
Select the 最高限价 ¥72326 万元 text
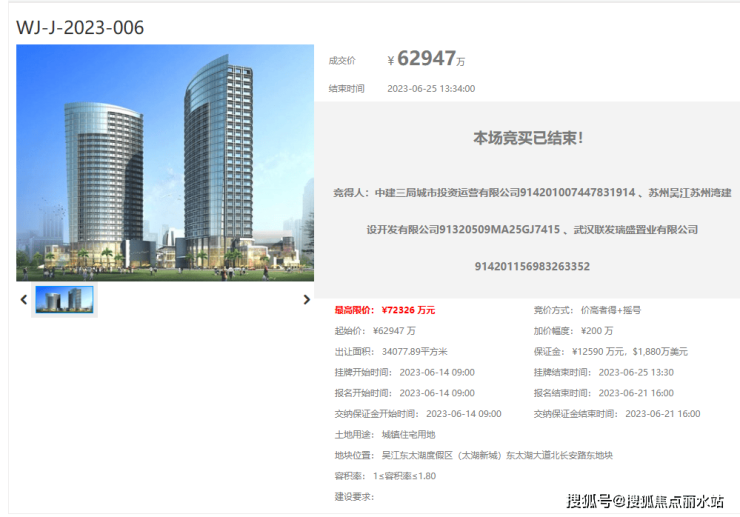click(385, 310)
